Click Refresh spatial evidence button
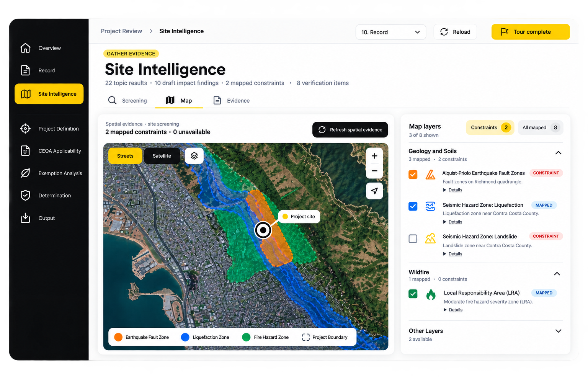 pyautogui.click(x=350, y=130)
